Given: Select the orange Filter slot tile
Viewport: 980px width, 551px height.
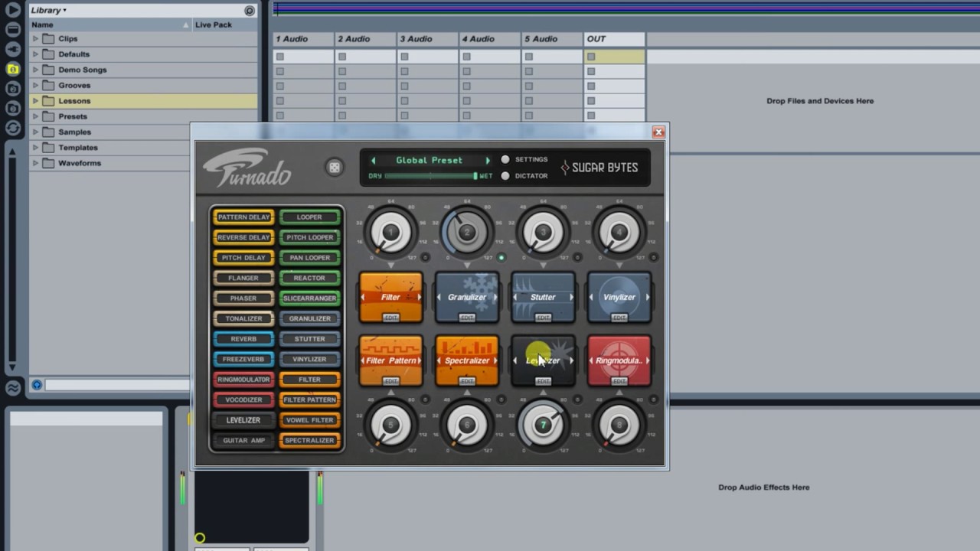Looking at the screenshot, I should coord(390,297).
